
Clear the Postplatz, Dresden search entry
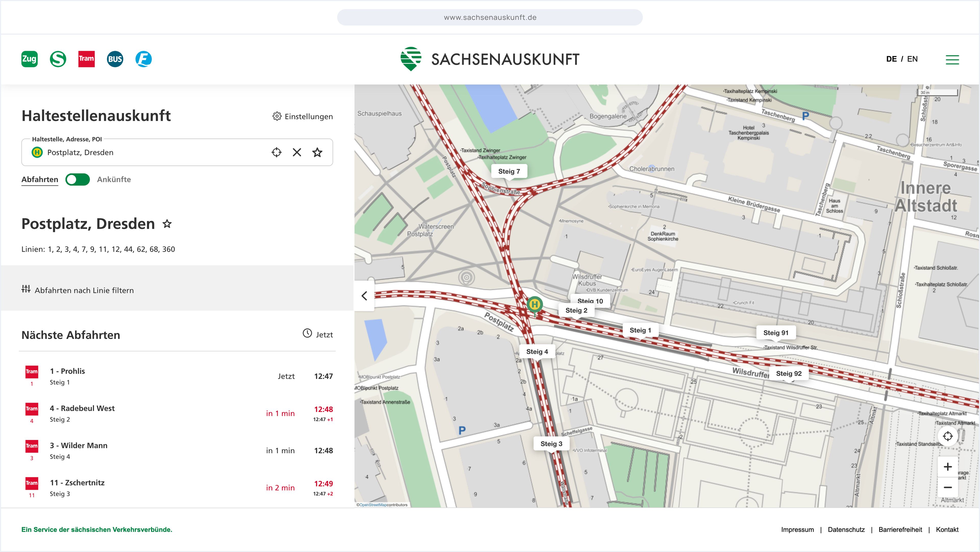click(297, 153)
